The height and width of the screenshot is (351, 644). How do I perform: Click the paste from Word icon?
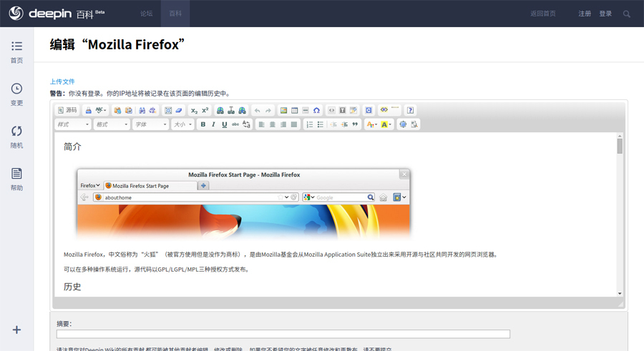129,110
